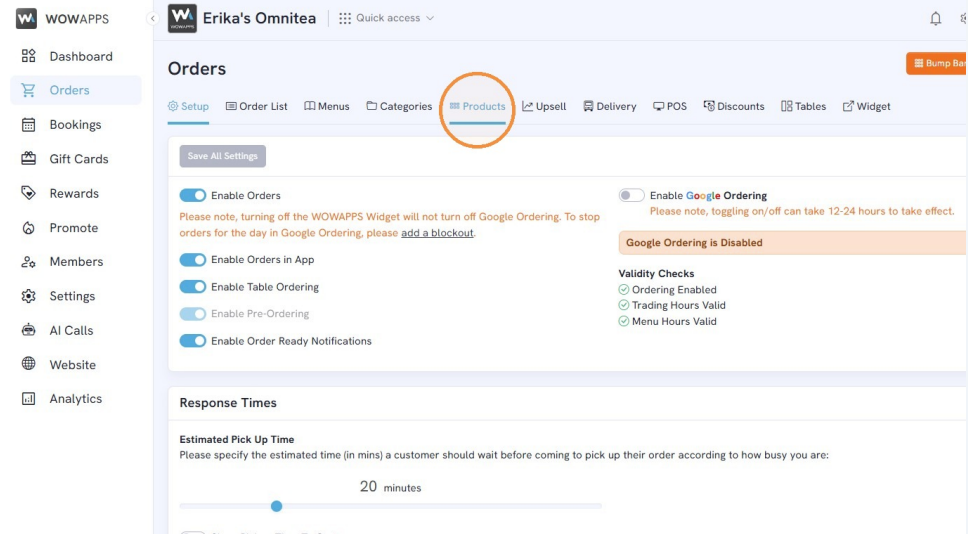Image resolution: width=968 pixels, height=534 pixels.
Task: Open the Delivery tab
Action: pyautogui.click(x=609, y=106)
